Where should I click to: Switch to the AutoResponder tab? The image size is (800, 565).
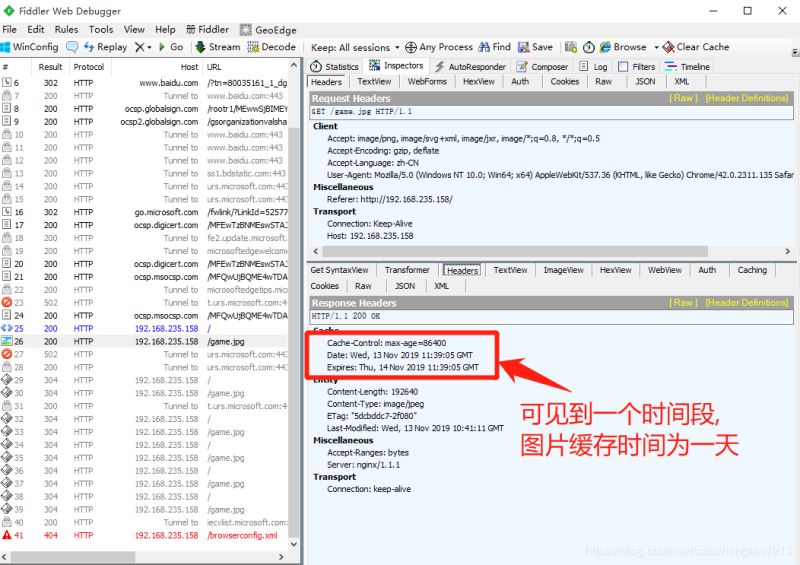470,67
